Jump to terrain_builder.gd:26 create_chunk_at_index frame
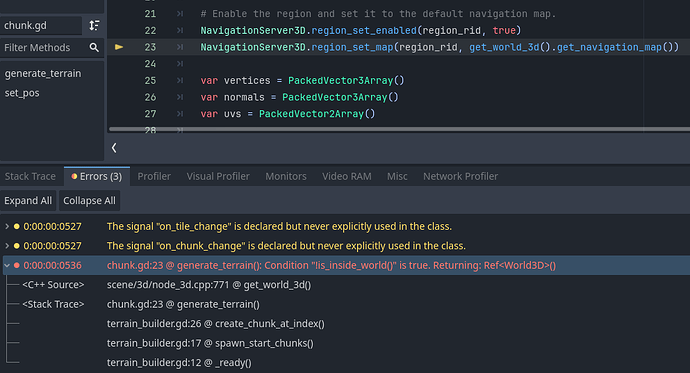The image size is (690, 373). tap(216, 324)
